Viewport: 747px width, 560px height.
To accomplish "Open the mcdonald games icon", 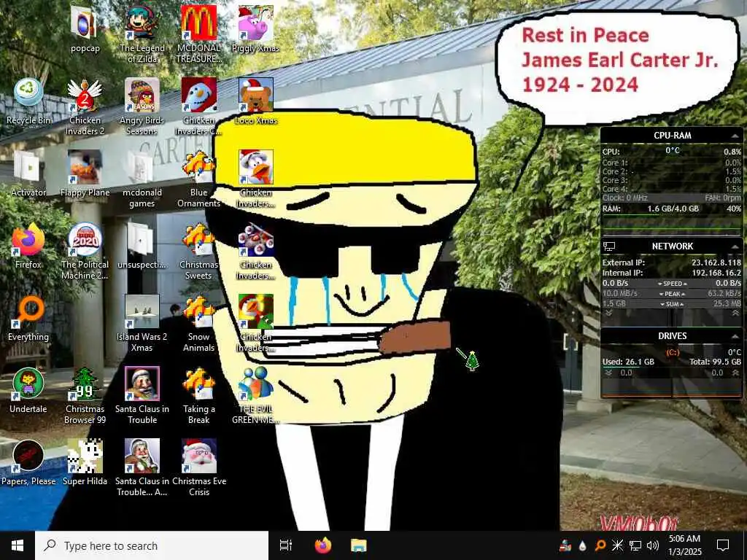I will [x=142, y=179].
